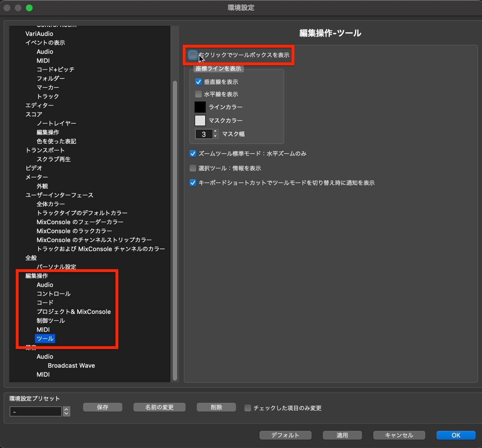Click the マスク幅 value field

pyautogui.click(x=204, y=134)
